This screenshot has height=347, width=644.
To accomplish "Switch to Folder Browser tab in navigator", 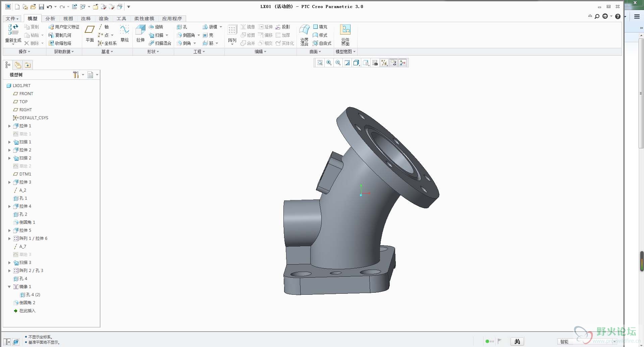I will coord(18,65).
